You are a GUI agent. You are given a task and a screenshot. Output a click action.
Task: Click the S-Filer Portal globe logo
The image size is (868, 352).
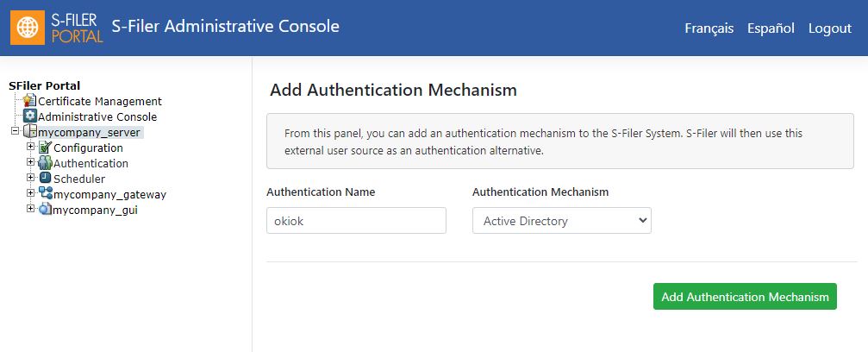(28, 28)
